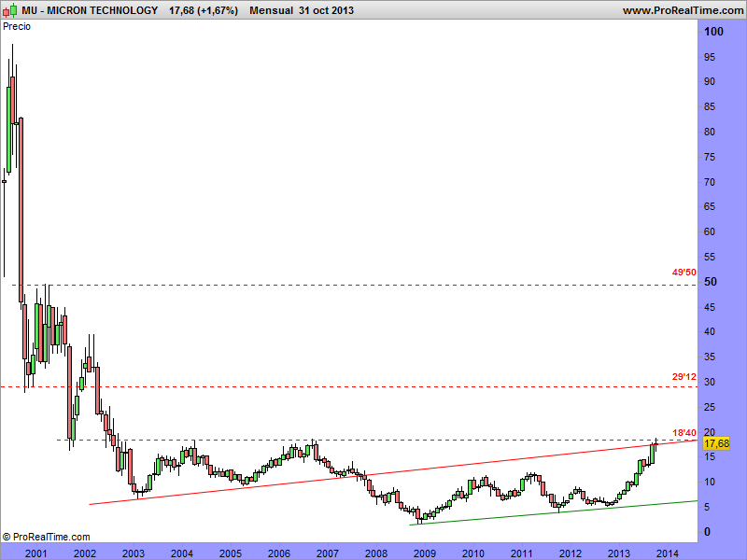Click the yellow 17,68 current price tag
Screen dimensions: 747x560
715,445
